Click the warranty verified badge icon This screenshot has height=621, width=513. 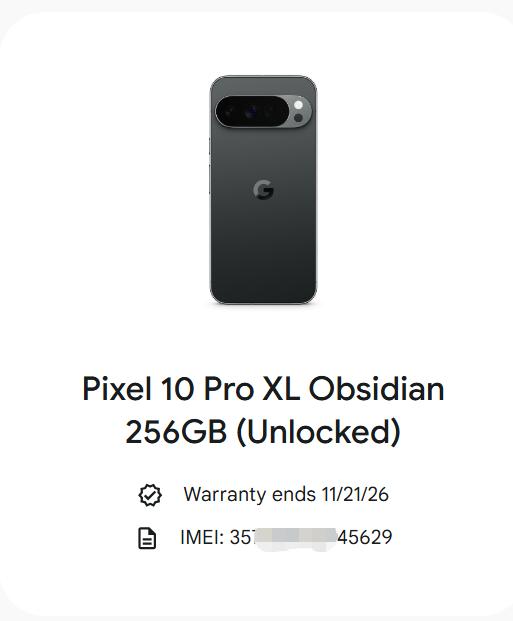tap(150, 495)
